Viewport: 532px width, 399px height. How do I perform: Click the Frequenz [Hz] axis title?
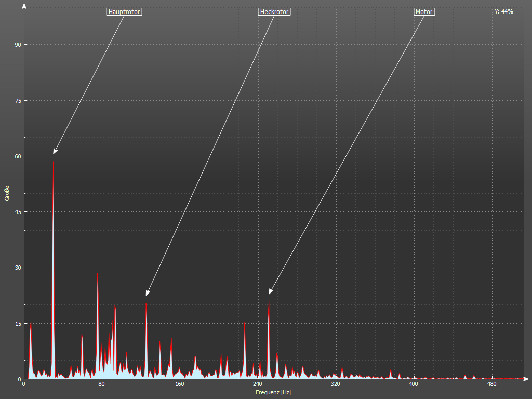tap(273, 392)
